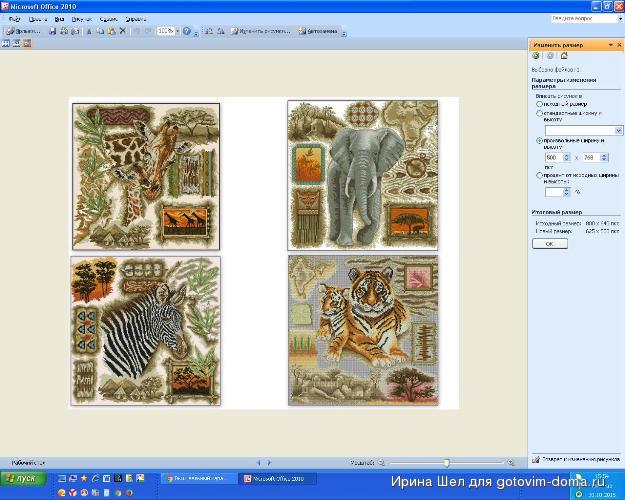Click the OK button in the Resize pane
This screenshot has width=625, height=500.
click(550, 244)
